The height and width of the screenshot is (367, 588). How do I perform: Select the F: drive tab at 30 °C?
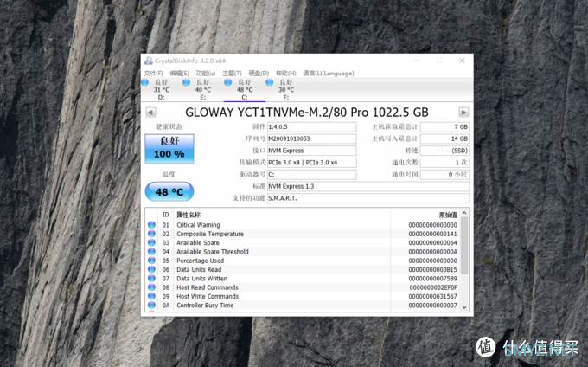coord(286,90)
